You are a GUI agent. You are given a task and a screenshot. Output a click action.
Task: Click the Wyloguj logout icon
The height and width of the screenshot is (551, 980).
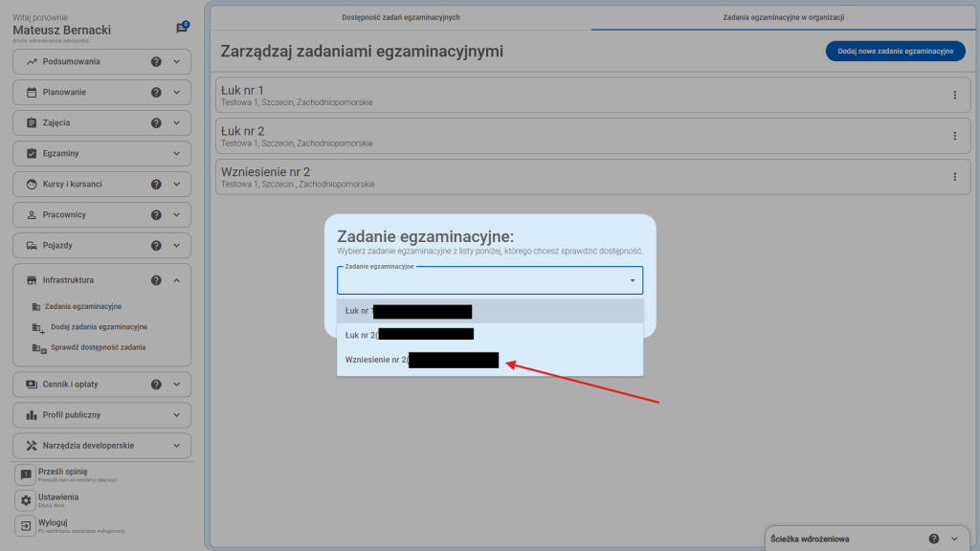tap(26, 526)
